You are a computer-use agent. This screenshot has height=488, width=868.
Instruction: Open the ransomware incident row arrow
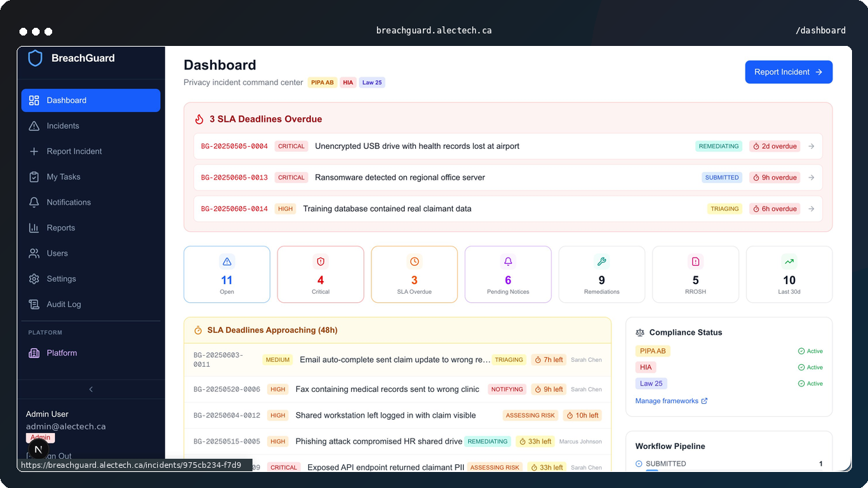pyautogui.click(x=811, y=178)
